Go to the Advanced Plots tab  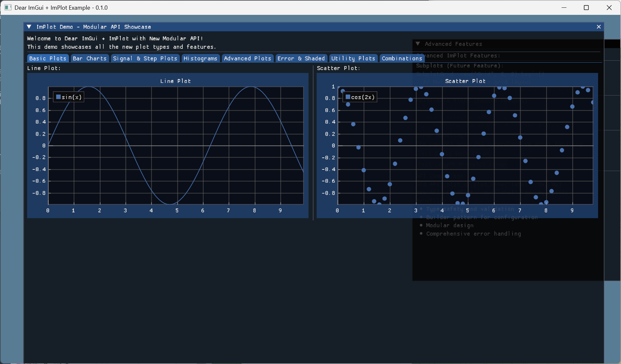click(x=247, y=58)
